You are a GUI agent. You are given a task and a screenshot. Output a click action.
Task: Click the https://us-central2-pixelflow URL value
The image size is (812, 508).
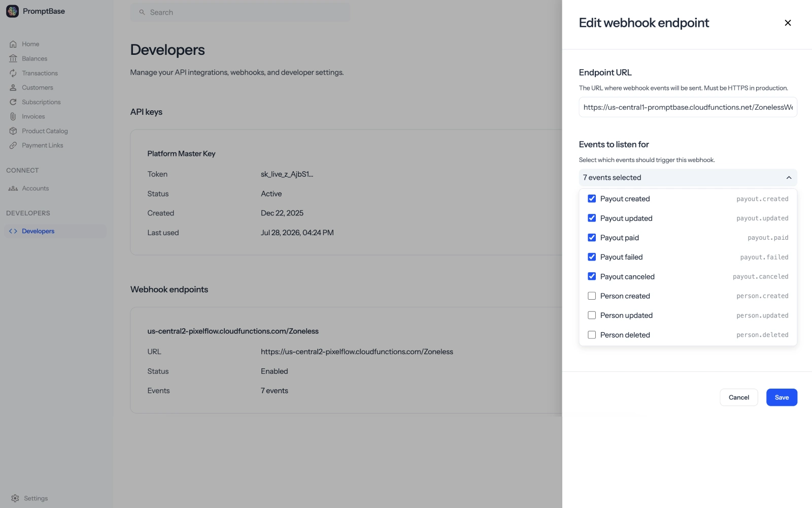(x=357, y=352)
